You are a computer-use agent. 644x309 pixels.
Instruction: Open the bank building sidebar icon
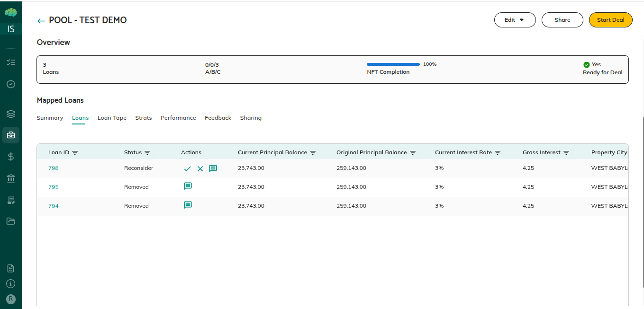[11, 178]
